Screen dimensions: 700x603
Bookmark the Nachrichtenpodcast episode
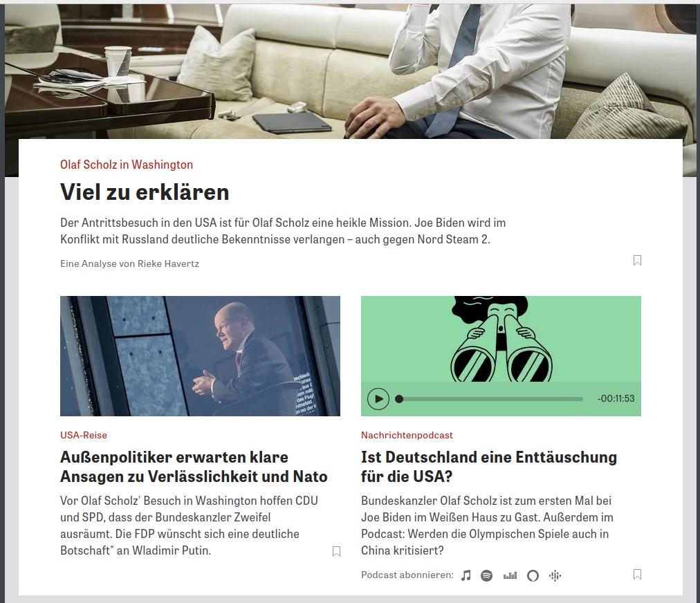point(637,575)
